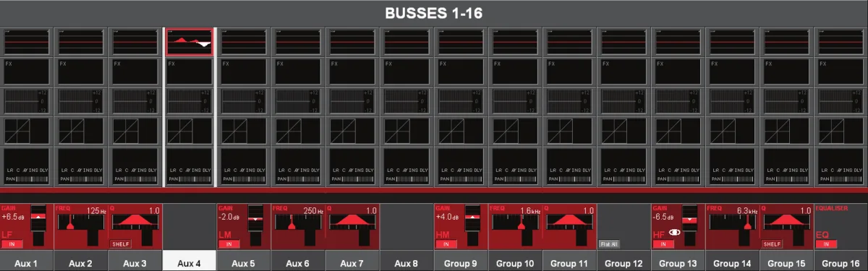Open the Aux 3 compressor curve block
The width and height of the screenshot is (868, 271).
click(x=135, y=132)
